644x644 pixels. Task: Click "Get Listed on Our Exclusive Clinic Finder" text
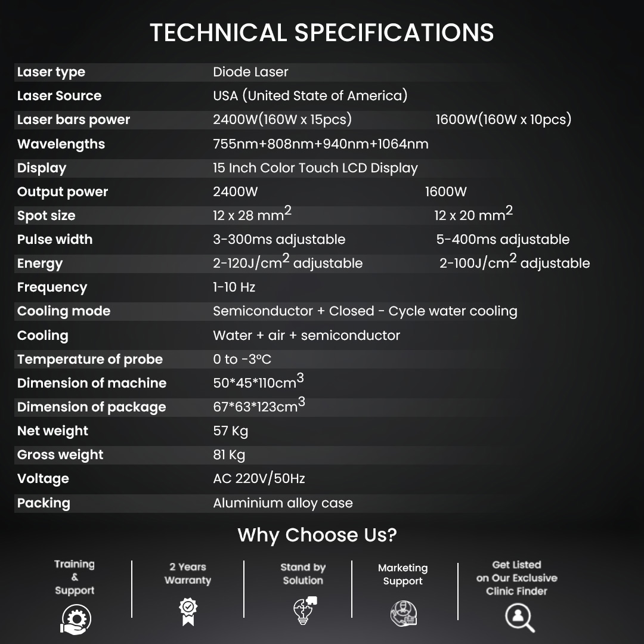click(516, 578)
